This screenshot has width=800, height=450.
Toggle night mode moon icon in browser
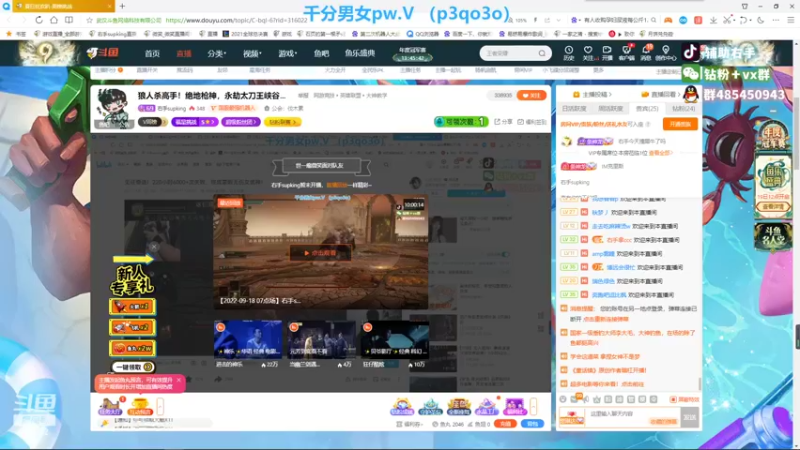pos(761,20)
